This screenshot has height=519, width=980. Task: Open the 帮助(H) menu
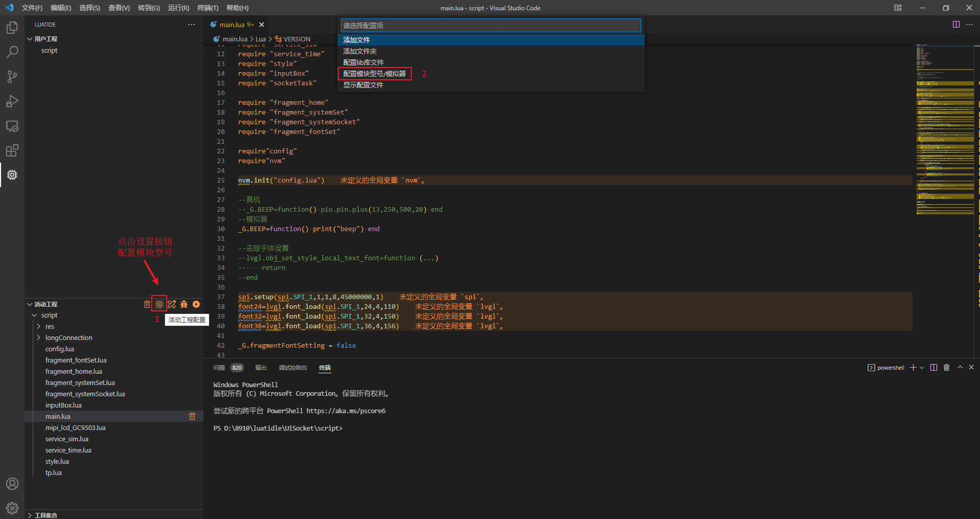[237, 8]
